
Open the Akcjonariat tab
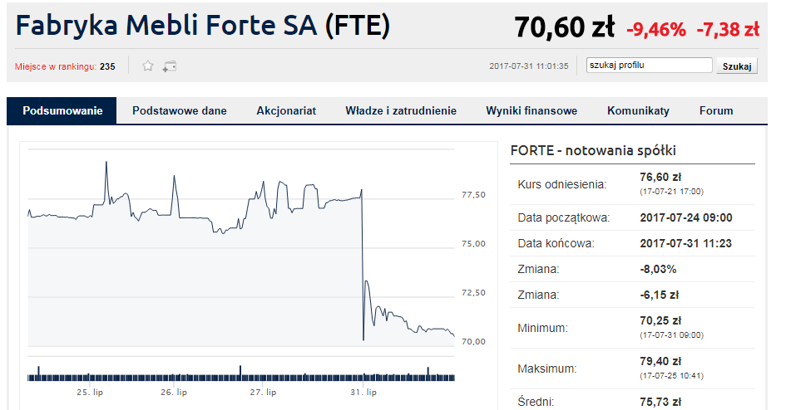[286, 111]
